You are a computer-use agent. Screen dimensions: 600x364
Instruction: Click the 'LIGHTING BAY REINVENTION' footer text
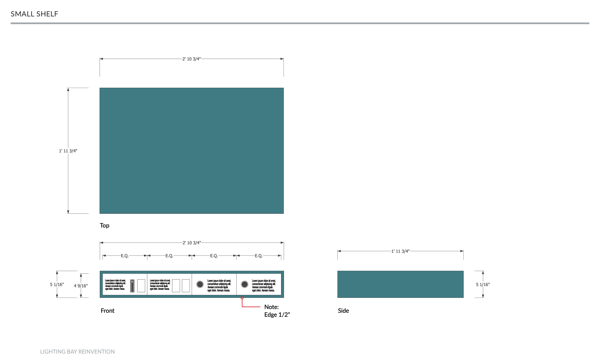[x=77, y=352]
